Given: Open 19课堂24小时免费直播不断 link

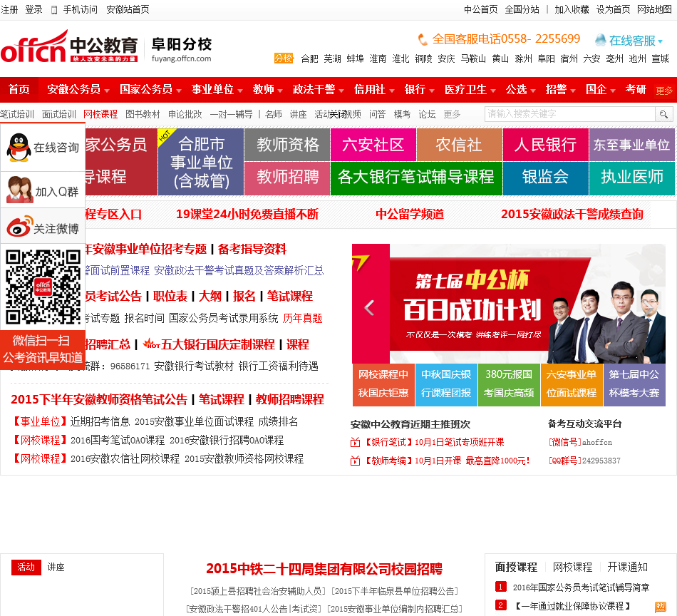Looking at the screenshot, I should click(x=247, y=214).
